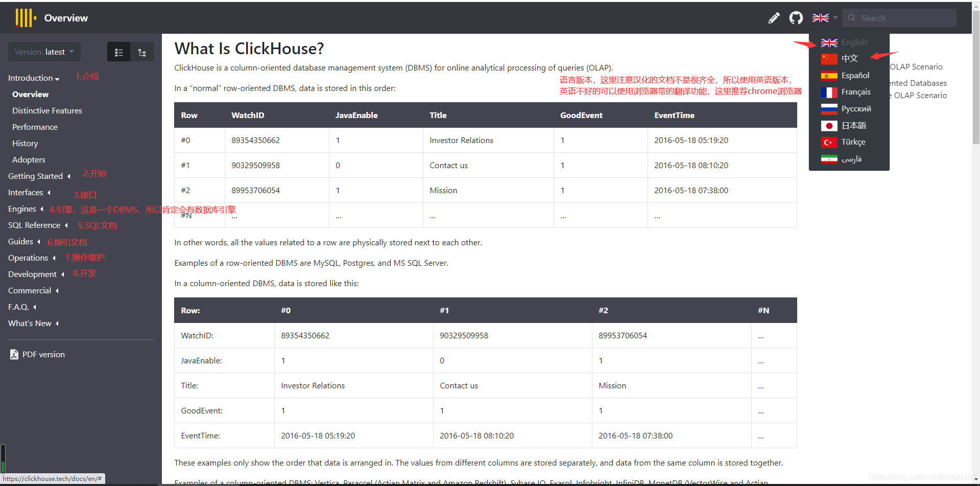The width and height of the screenshot is (980, 486).
Task: Click the Iranian flag icon
Action: pos(829,159)
